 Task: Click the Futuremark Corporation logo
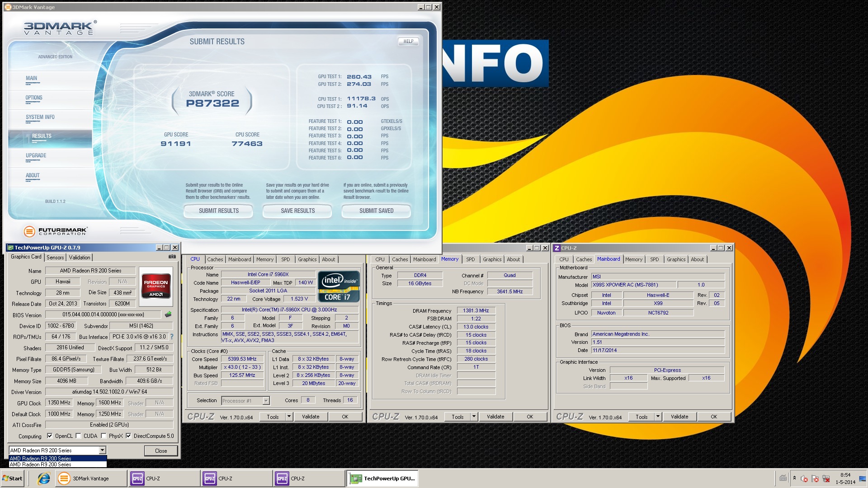point(55,231)
